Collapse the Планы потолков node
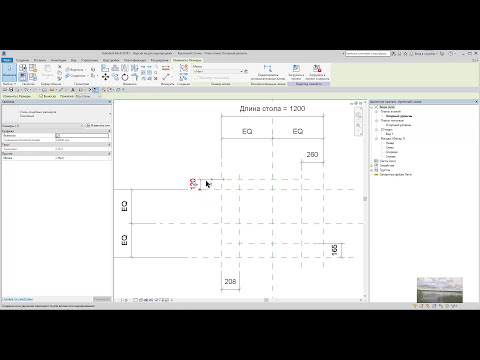 tap(377, 121)
